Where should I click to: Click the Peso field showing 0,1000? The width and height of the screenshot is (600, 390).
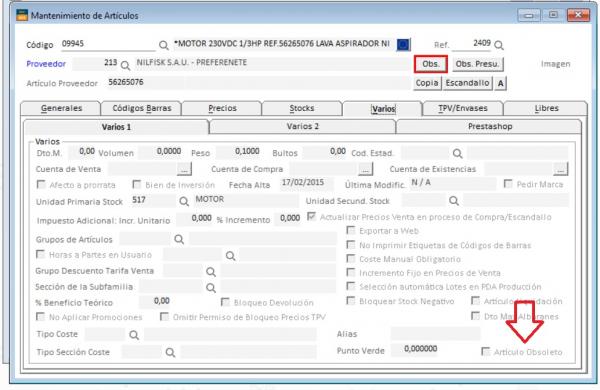[238, 152]
